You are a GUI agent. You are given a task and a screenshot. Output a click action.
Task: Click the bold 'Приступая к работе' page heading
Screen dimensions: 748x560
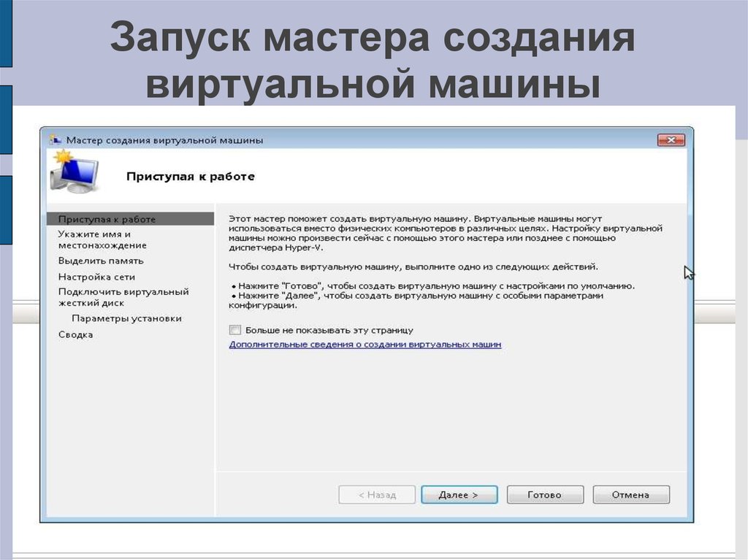click(x=190, y=177)
